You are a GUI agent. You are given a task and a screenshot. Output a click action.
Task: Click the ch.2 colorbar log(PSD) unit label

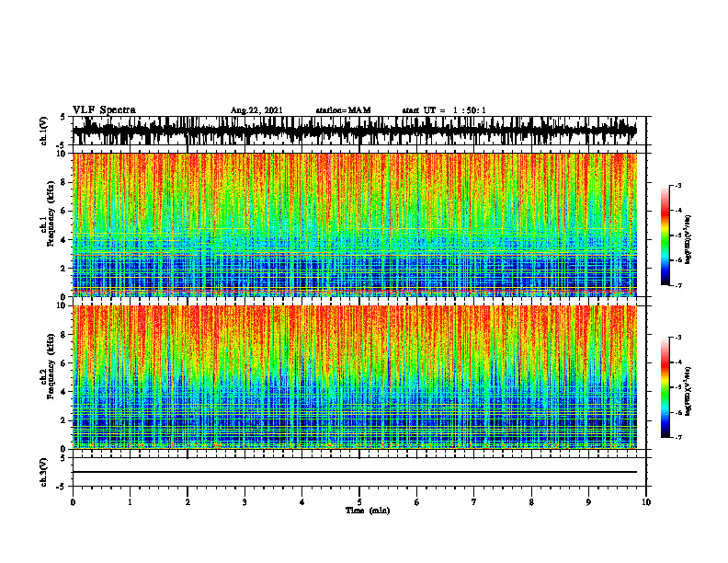coord(688,391)
